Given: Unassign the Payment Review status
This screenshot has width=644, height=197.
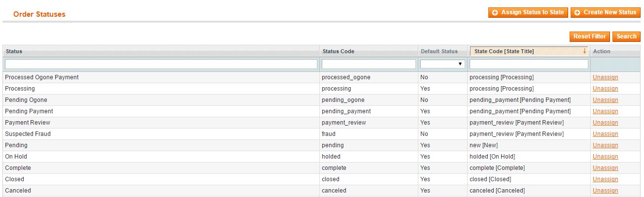Looking at the screenshot, I should (605, 123).
